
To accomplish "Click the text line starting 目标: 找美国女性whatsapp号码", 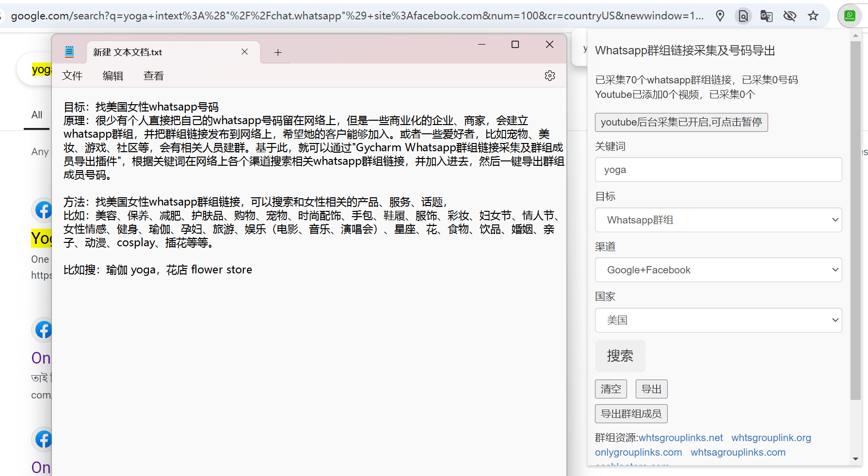I will [141, 107].
